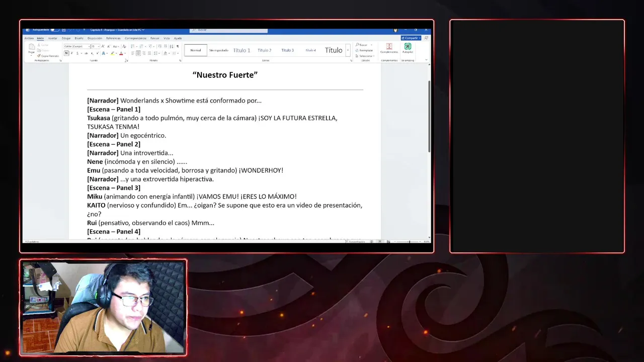Decrease paragraph indent
This screenshot has height=362, width=644.
(x=159, y=46)
